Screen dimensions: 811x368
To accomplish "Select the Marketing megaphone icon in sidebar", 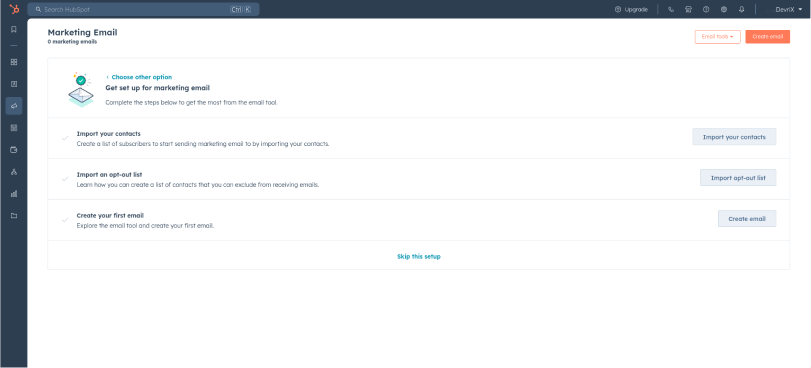I will click(14, 106).
